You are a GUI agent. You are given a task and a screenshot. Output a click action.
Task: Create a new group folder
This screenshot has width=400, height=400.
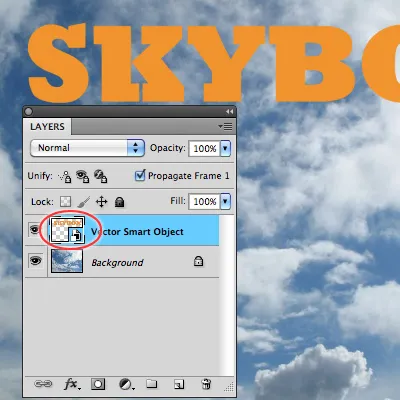[152, 384]
